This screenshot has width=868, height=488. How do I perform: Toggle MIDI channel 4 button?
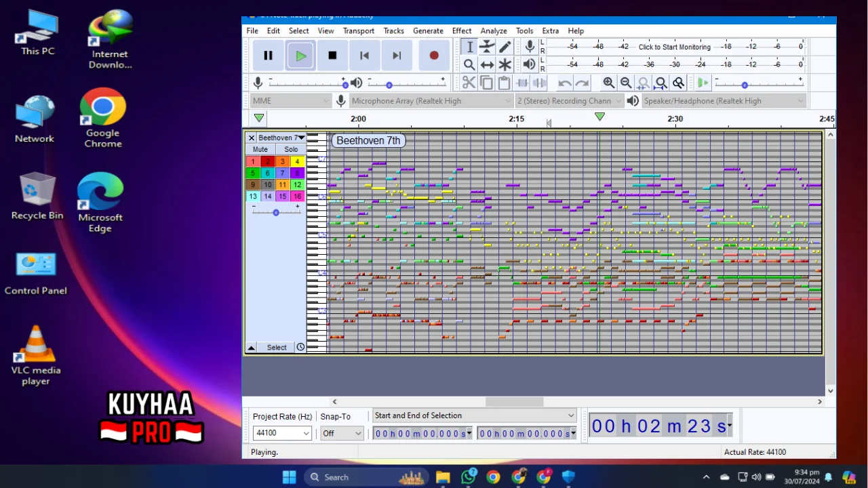[x=297, y=161]
